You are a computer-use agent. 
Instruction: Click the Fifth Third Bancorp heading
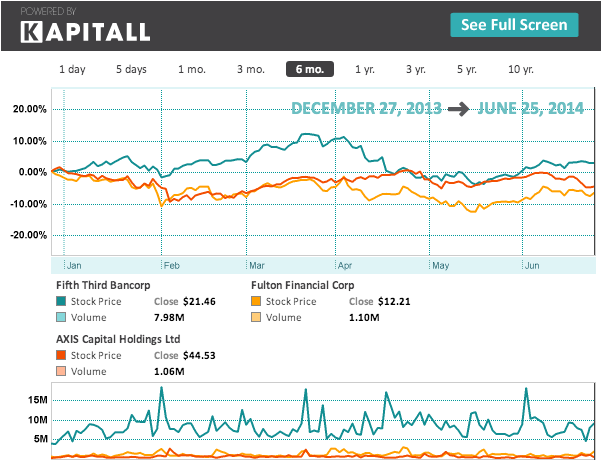(103, 285)
